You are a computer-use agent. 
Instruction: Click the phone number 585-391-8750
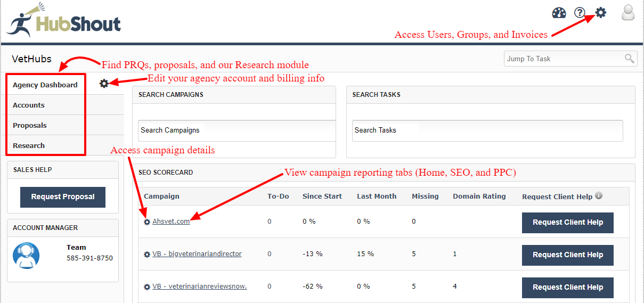pos(89,258)
